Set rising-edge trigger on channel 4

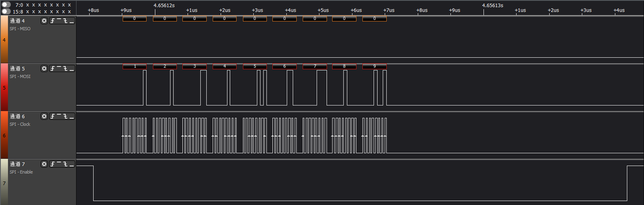pyautogui.click(x=53, y=21)
